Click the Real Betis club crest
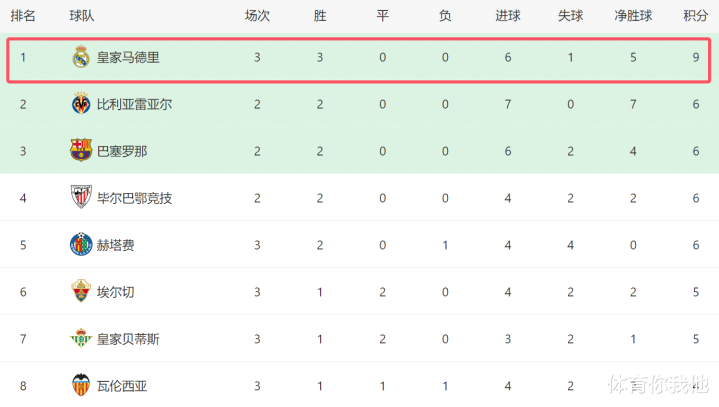 click(81, 338)
